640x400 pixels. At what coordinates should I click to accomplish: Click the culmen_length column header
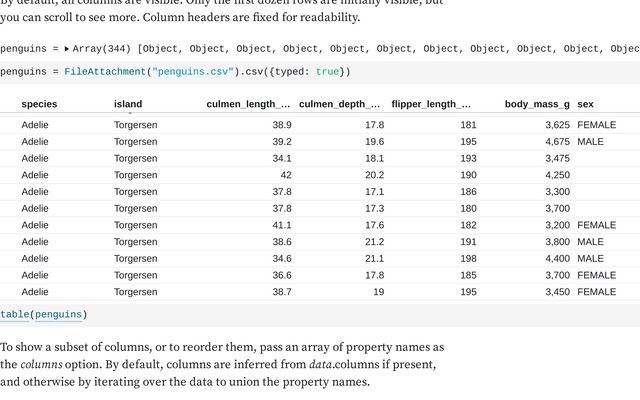(248, 104)
